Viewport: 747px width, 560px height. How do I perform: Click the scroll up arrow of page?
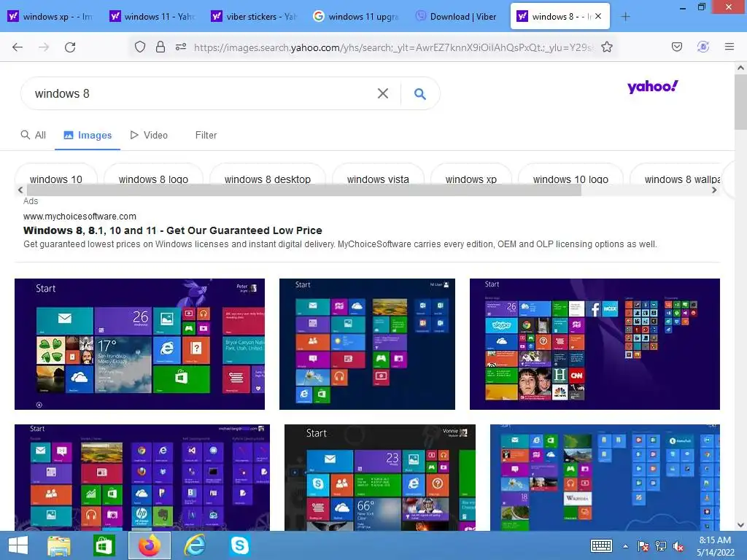[x=740, y=68]
